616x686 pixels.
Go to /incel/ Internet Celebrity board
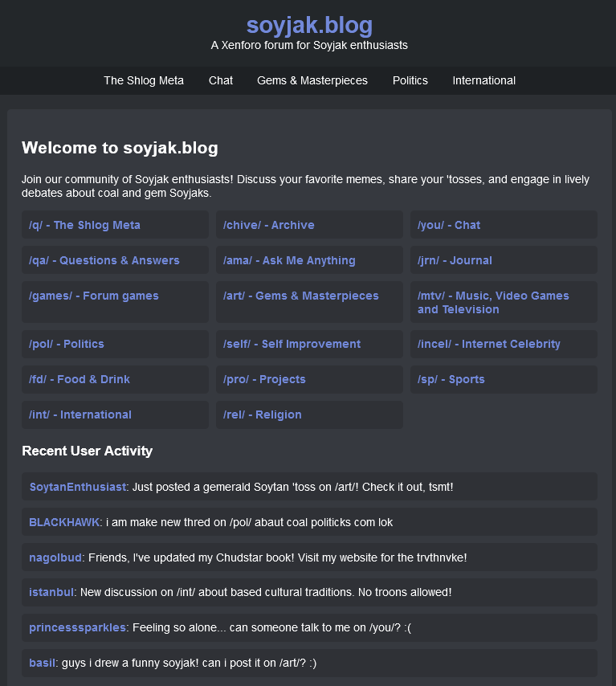click(489, 344)
